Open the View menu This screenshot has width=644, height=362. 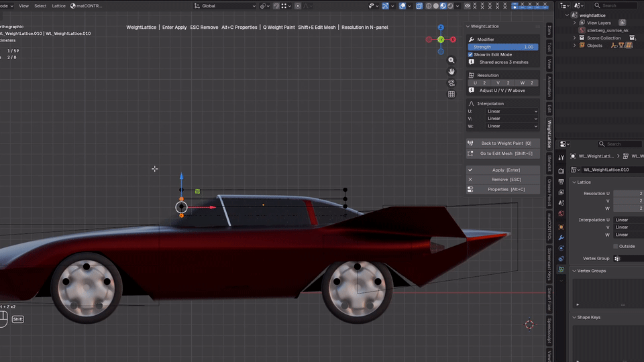[x=24, y=6]
